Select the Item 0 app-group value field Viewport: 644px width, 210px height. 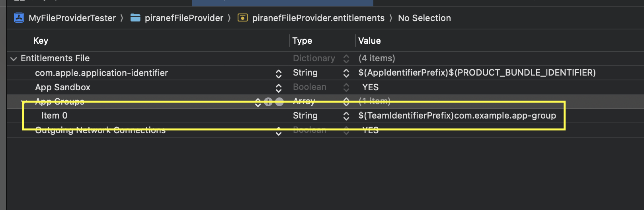(457, 116)
